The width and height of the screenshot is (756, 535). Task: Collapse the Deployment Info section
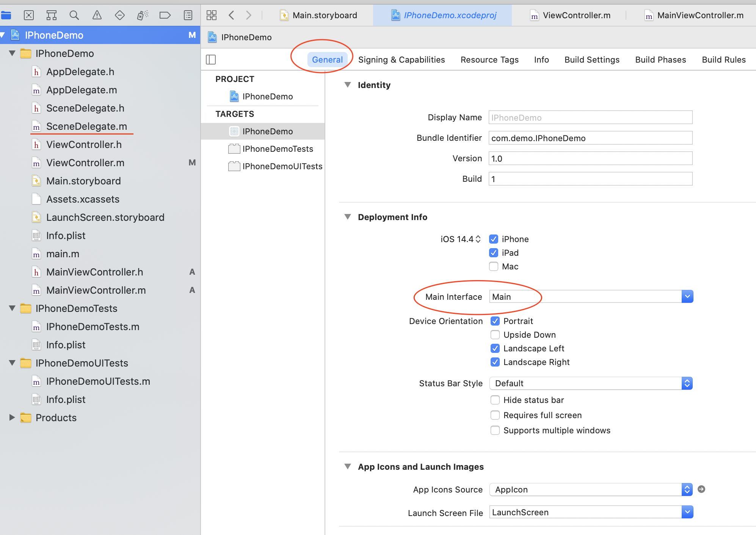(348, 217)
